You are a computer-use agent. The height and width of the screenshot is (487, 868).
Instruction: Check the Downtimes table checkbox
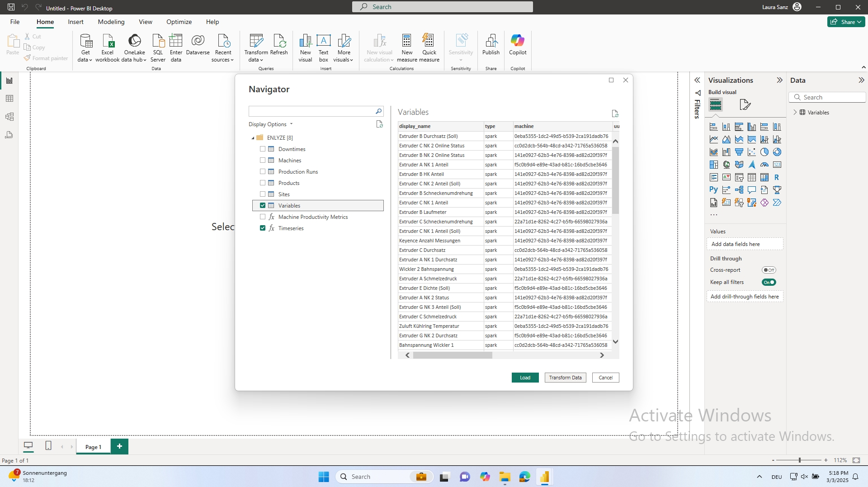263,149
